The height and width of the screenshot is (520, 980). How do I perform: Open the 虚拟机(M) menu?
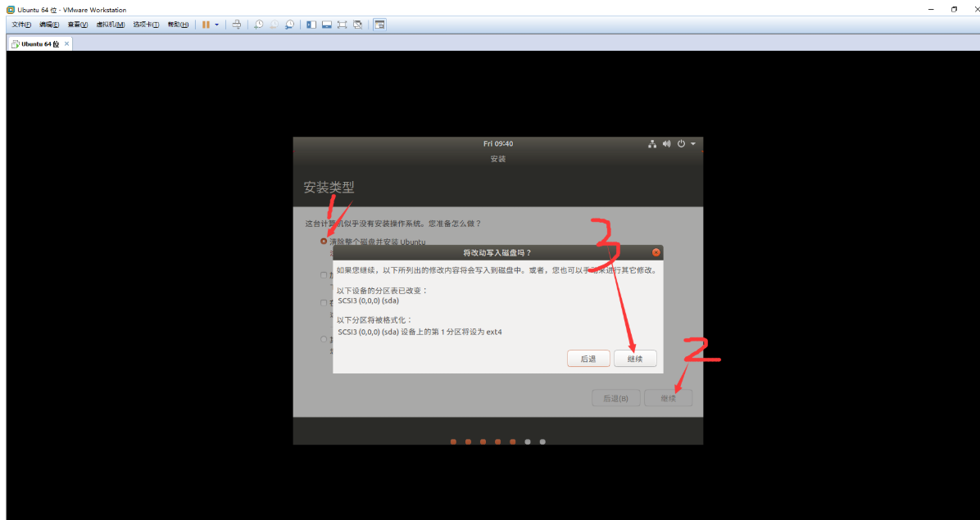110,25
